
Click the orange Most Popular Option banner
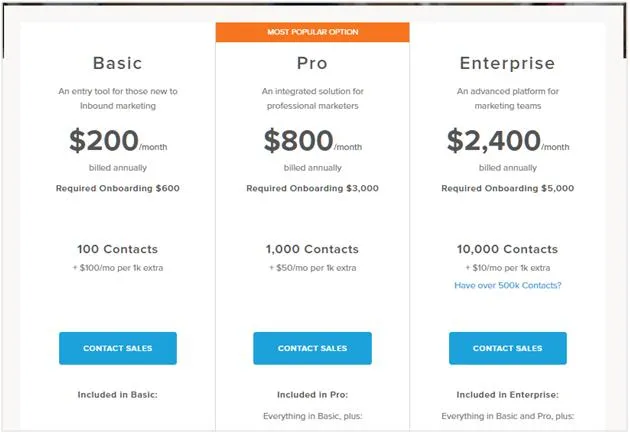pyautogui.click(x=312, y=32)
